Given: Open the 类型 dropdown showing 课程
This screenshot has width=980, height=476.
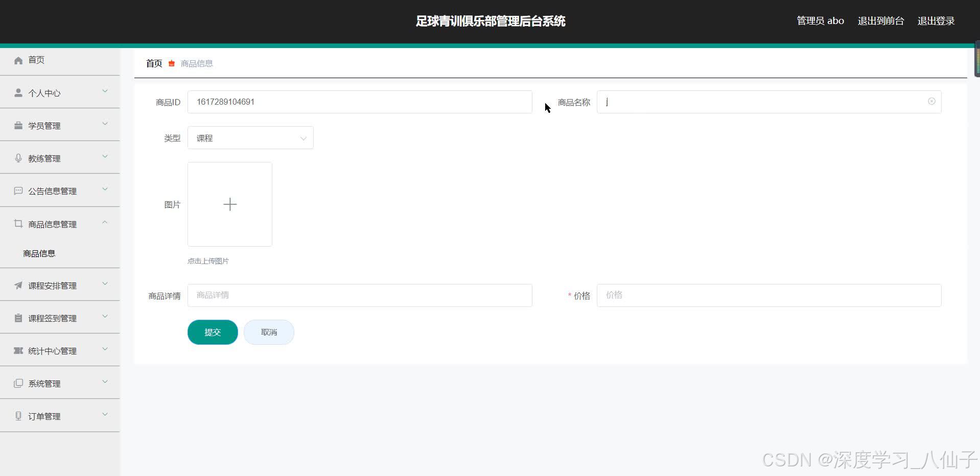Looking at the screenshot, I should pos(250,137).
